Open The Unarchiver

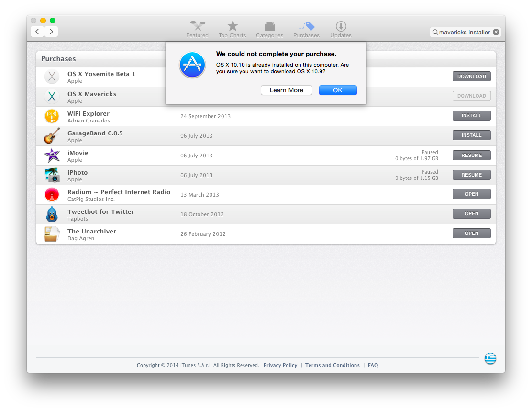(x=471, y=233)
